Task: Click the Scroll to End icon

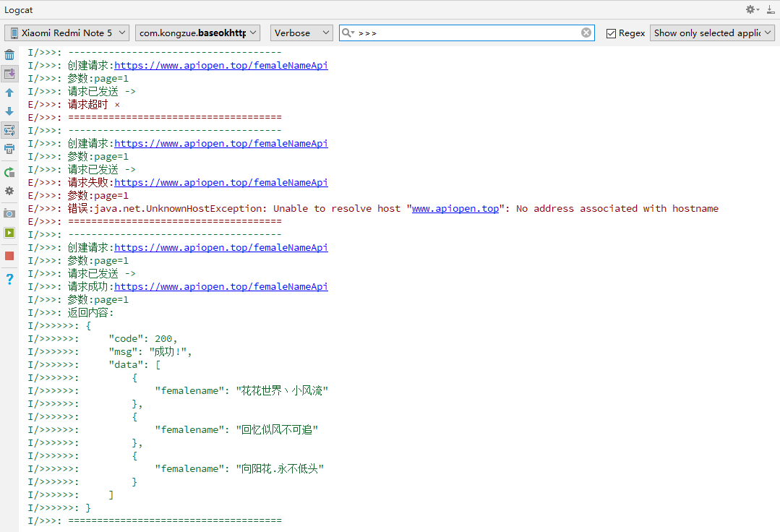Action: coord(9,74)
